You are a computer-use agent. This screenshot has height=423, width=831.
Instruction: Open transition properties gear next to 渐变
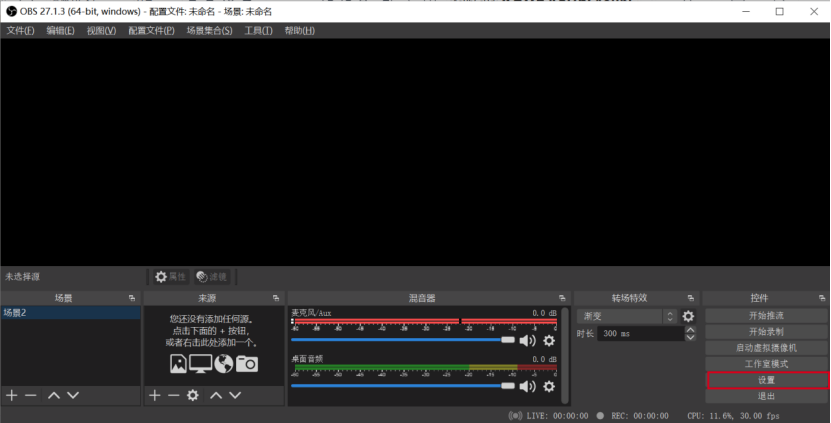(x=688, y=316)
